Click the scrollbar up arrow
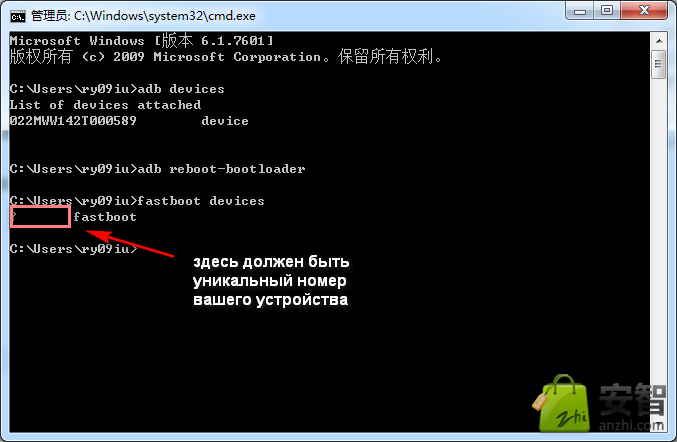 click(659, 41)
